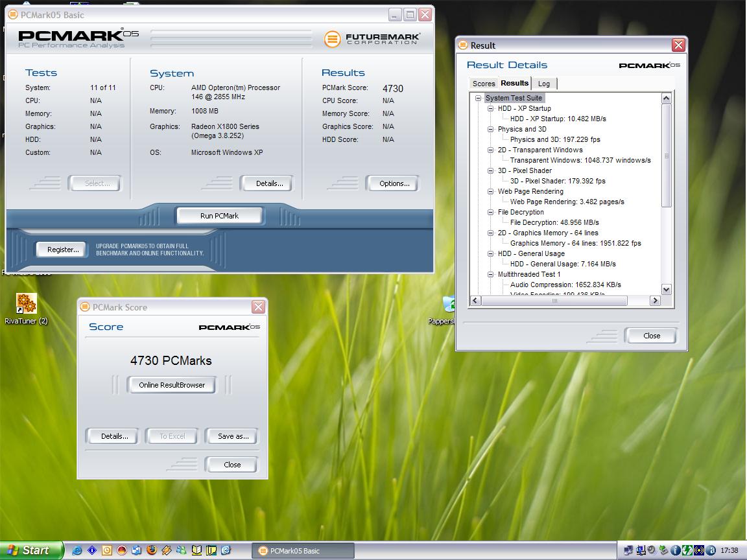Click the Result window title bar icon
The height and width of the screenshot is (560, 747).
pyautogui.click(x=463, y=45)
